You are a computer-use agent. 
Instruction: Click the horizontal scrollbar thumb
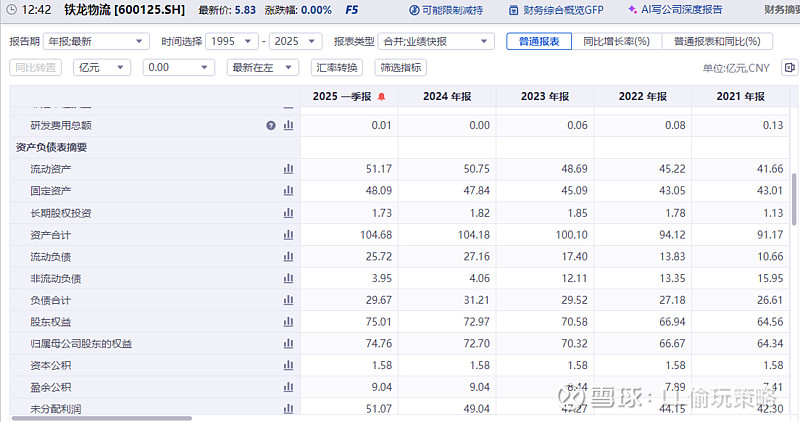point(102,418)
